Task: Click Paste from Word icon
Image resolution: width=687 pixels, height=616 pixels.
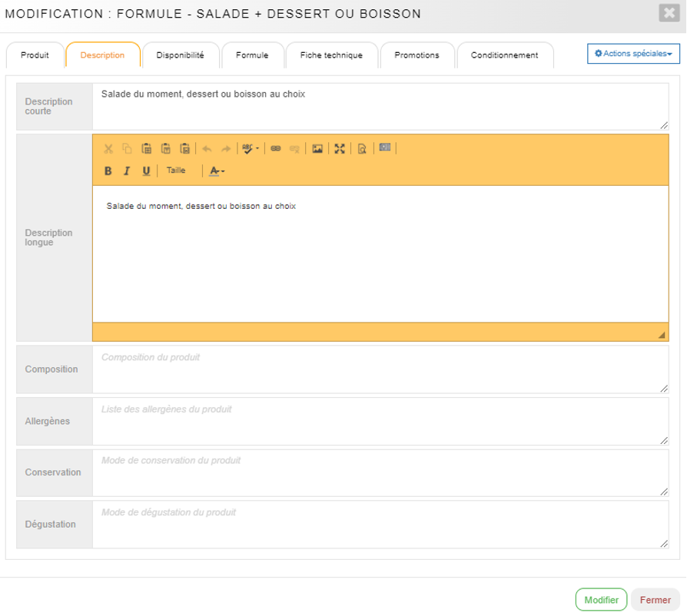Action: 184,149
